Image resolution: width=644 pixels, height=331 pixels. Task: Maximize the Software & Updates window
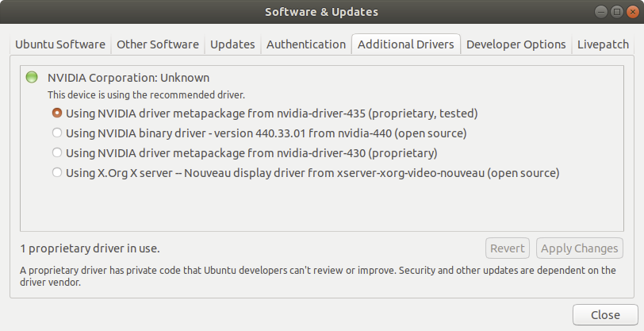(x=617, y=12)
